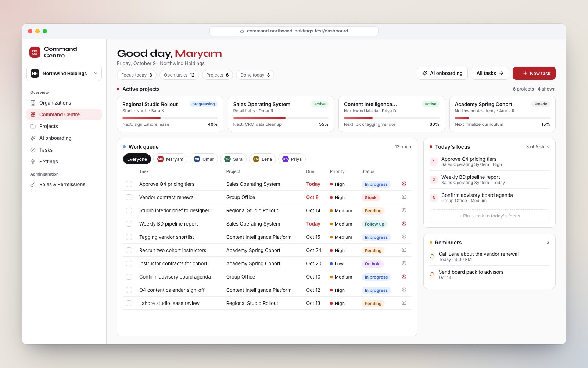Open Organizations in the sidebar
588x368 pixels.
64,103
